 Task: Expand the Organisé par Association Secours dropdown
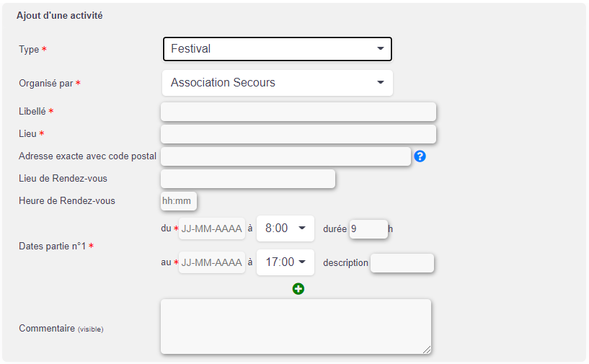(x=278, y=83)
